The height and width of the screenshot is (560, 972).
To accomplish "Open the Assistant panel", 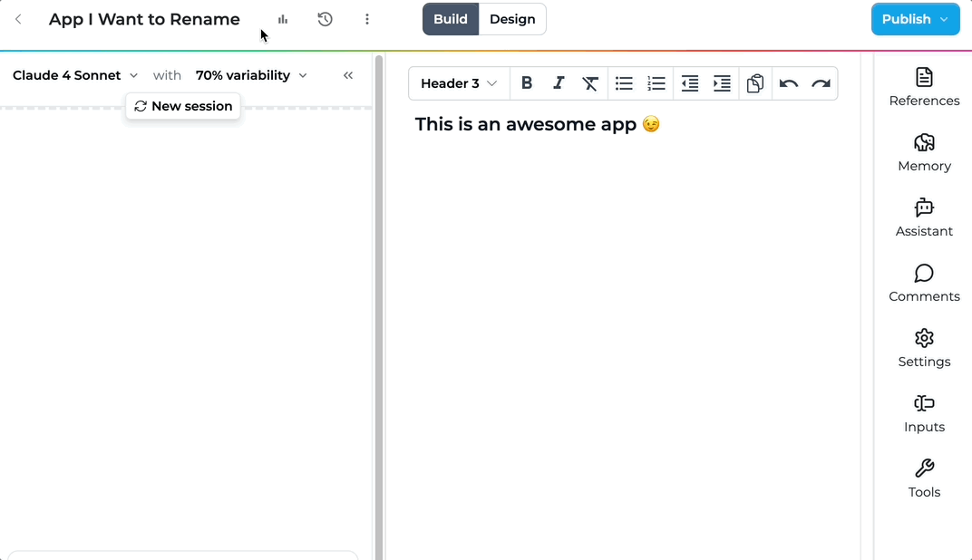I will (924, 218).
